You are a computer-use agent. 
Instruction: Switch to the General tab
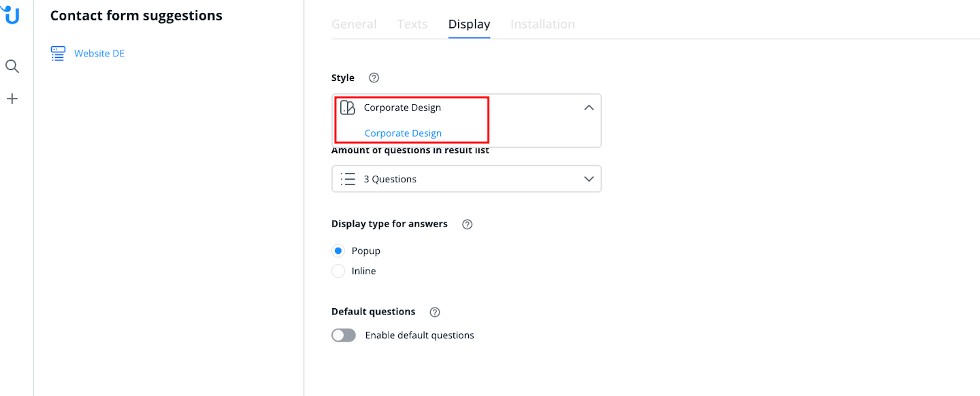pos(354,24)
